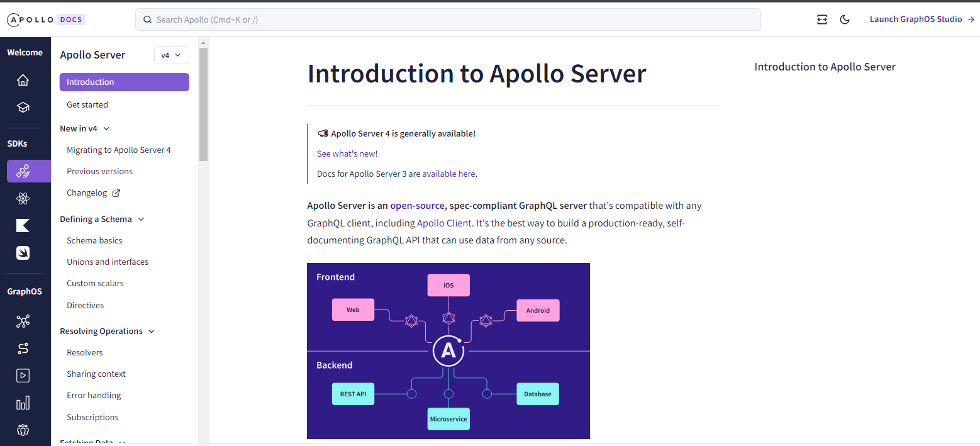Click the megaphone icon in the announcement
The image size is (980, 446).
point(323,133)
